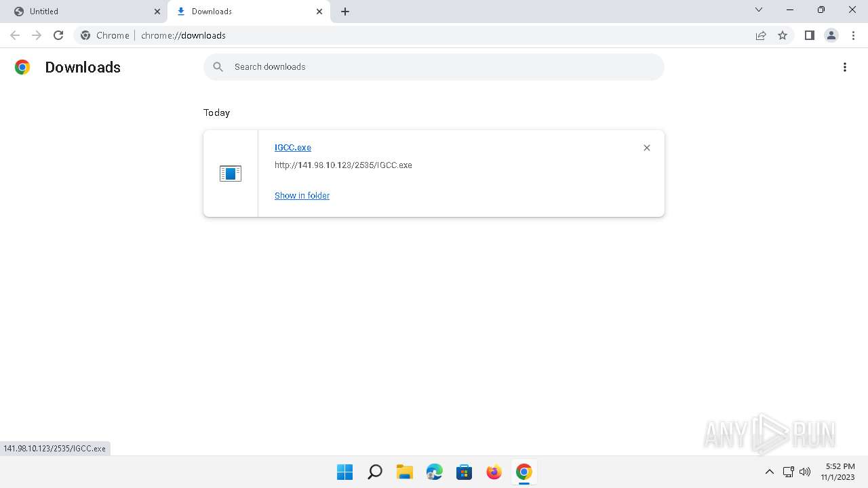Click the Chrome back arrow
868x488 pixels.
pos(15,35)
